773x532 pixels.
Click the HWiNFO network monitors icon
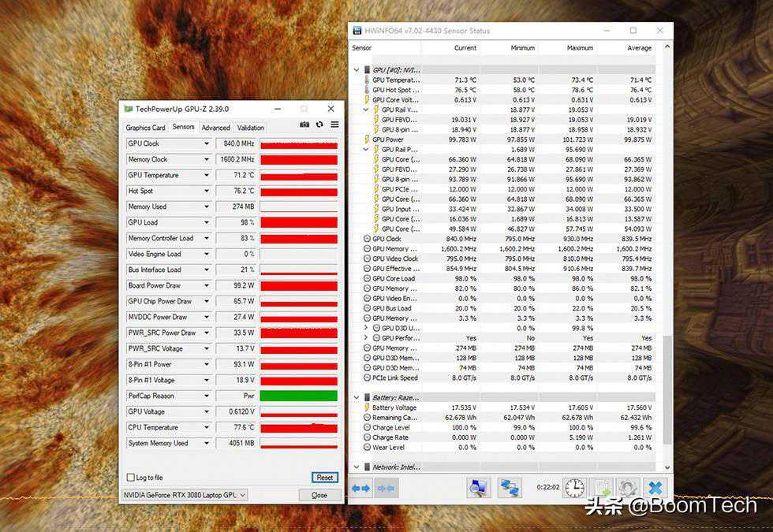pos(509,489)
